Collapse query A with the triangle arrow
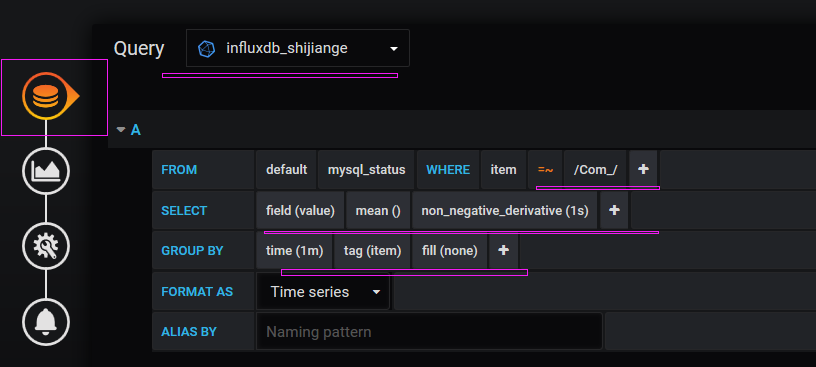The image size is (816, 367). pyautogui.click(x=121, y=130)
